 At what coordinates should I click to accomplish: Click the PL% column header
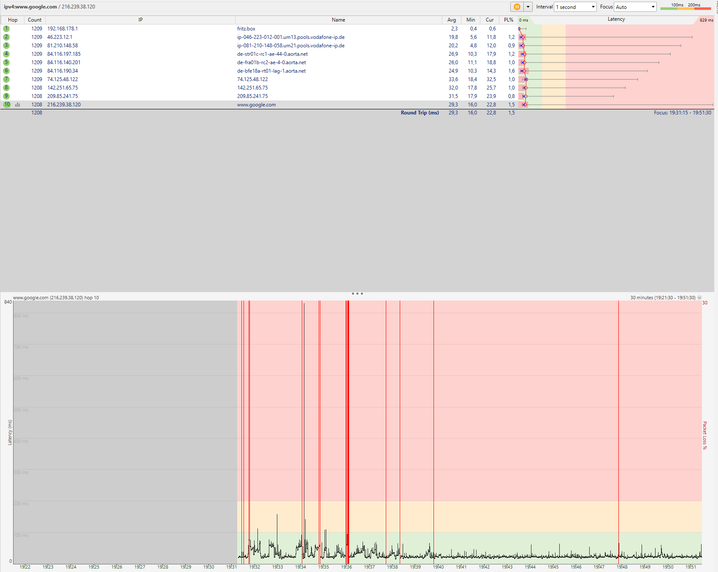[x=508, y=20]
